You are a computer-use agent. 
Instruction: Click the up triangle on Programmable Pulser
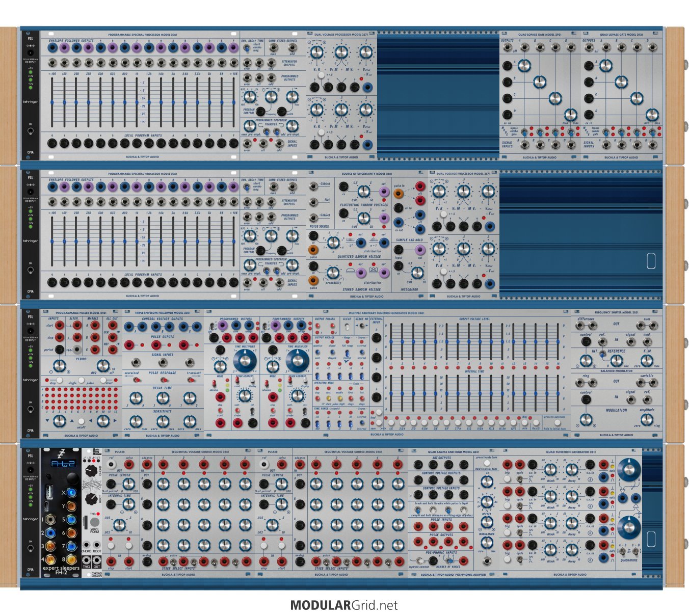click(x=72, y=421)
